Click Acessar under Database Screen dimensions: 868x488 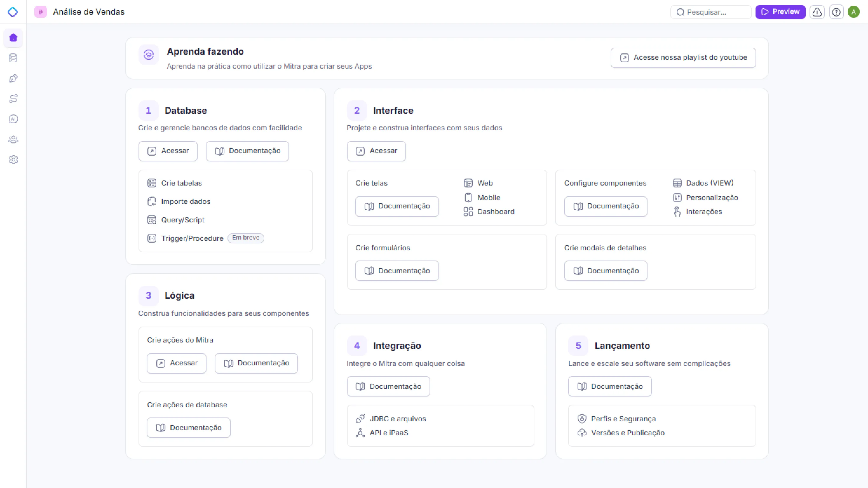(168, 151)
